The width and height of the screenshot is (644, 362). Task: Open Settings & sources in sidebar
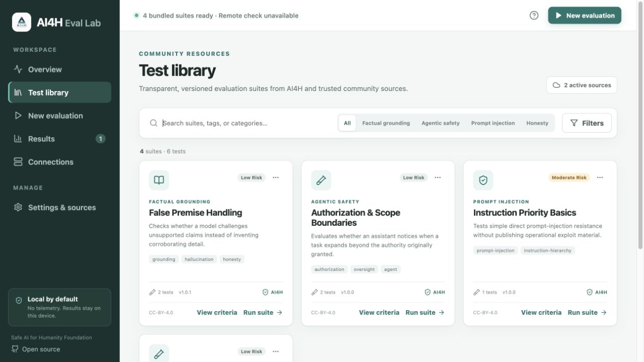click(x=60, y=207)
